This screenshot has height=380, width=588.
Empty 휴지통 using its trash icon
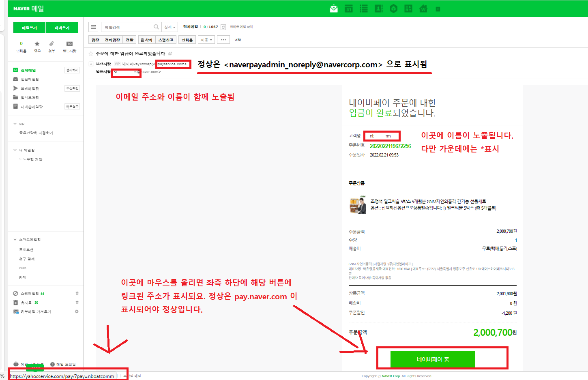coord(77,303)
